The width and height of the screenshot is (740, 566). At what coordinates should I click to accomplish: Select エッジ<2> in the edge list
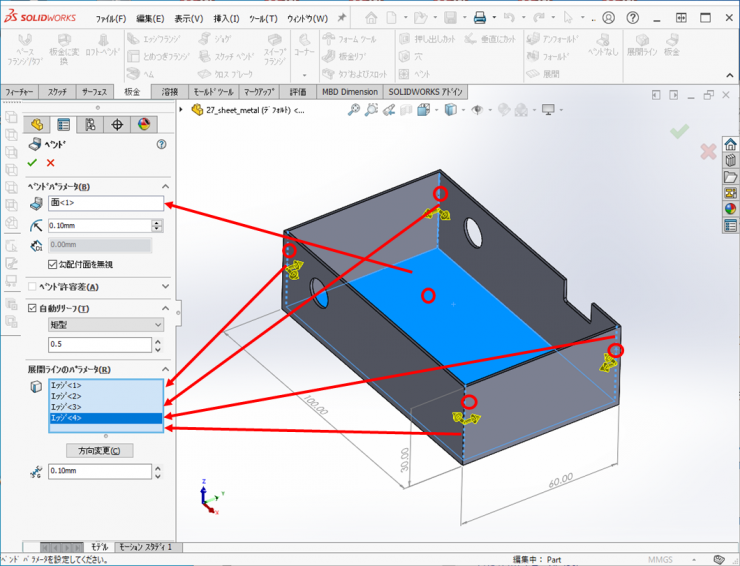[66, 396]
